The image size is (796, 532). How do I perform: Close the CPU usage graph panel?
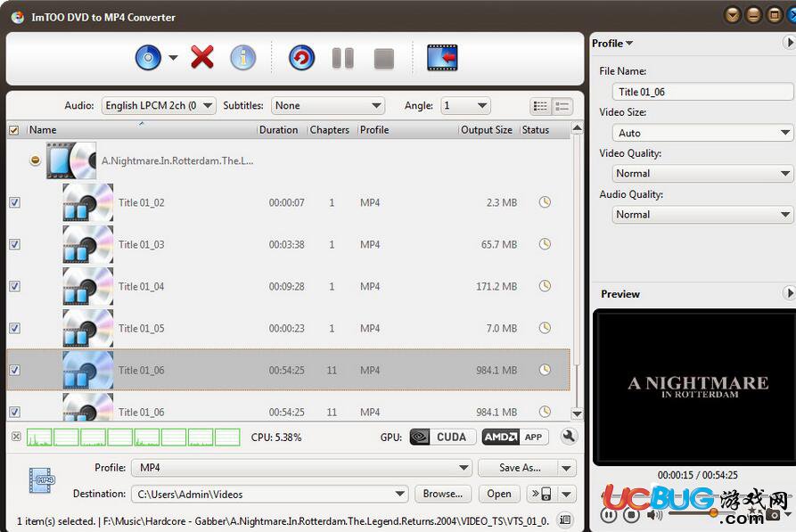pos(16,436)
